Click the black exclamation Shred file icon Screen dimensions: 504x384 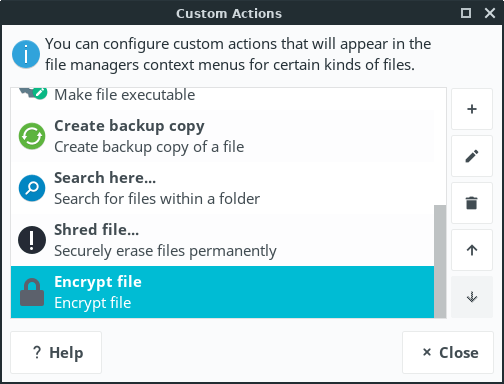(32, 240)
